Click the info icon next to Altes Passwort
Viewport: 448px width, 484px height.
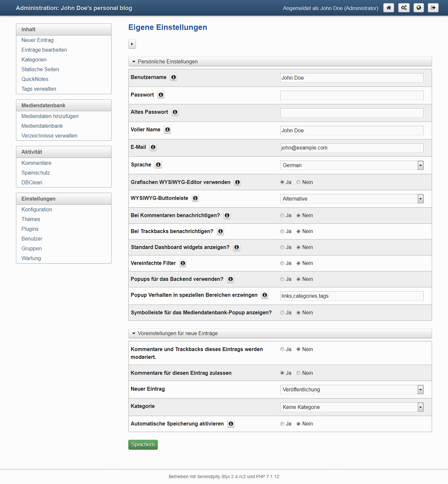(x=175, y=112)
